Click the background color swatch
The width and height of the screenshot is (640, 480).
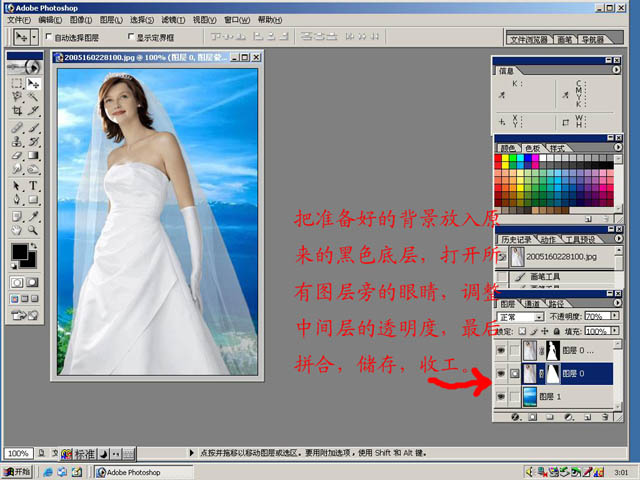click(x=30, y=262)
